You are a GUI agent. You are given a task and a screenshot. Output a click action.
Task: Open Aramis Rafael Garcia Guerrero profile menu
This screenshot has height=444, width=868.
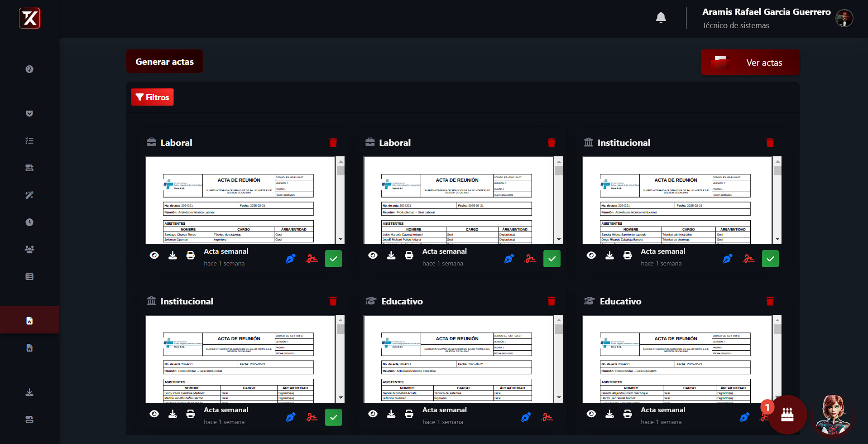766,12
